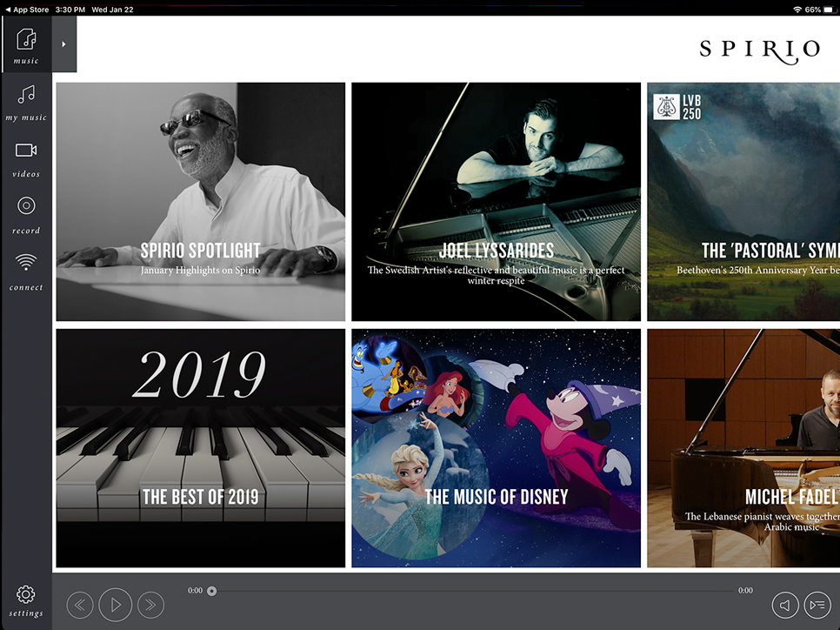Open Michel Fadel feature card

tap(743, 448)
